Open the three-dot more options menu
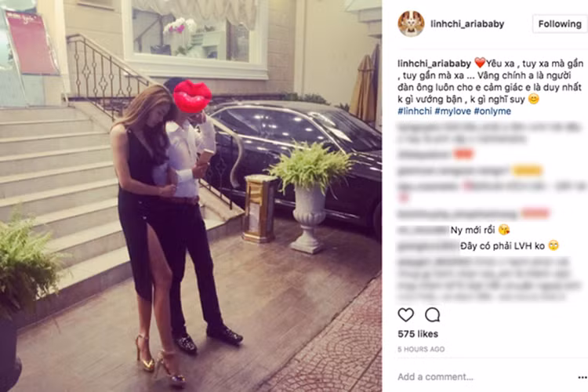This screenshot has height=392, width=588. (x=583, y=377)
